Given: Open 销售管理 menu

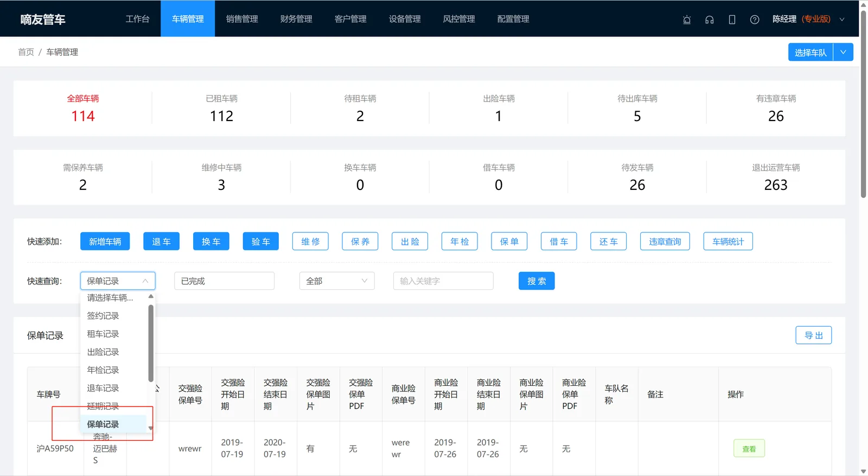Looking at the screenshot, I should tap(242, 18).
